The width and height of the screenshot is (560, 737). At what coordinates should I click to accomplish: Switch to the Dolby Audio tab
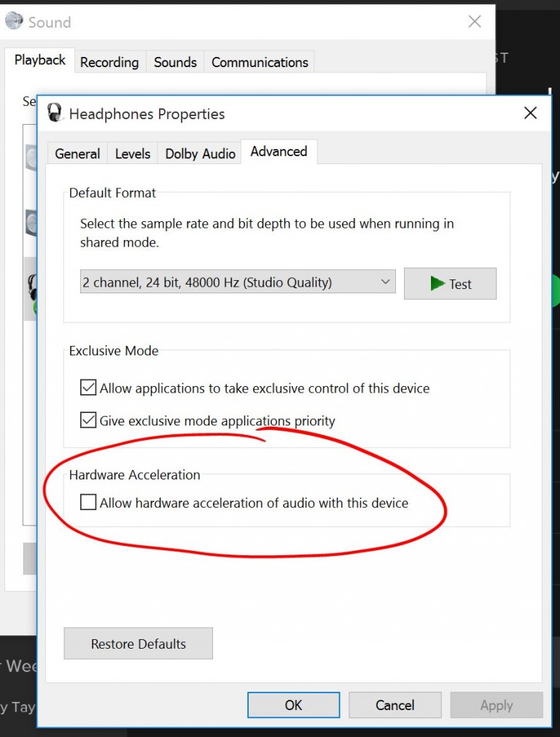[199, 153]
